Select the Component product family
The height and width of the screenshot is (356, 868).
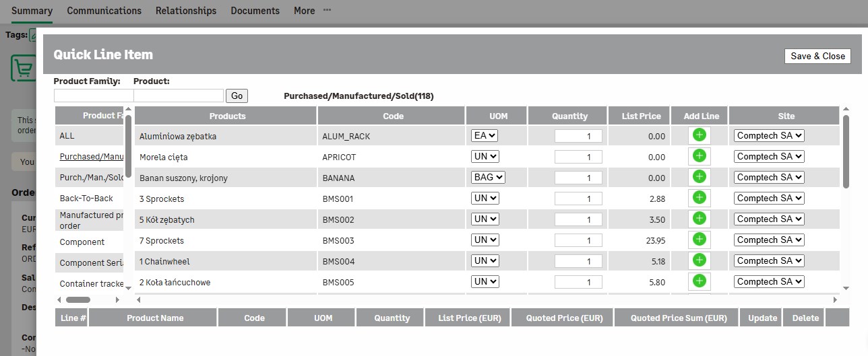pos(82,242)
